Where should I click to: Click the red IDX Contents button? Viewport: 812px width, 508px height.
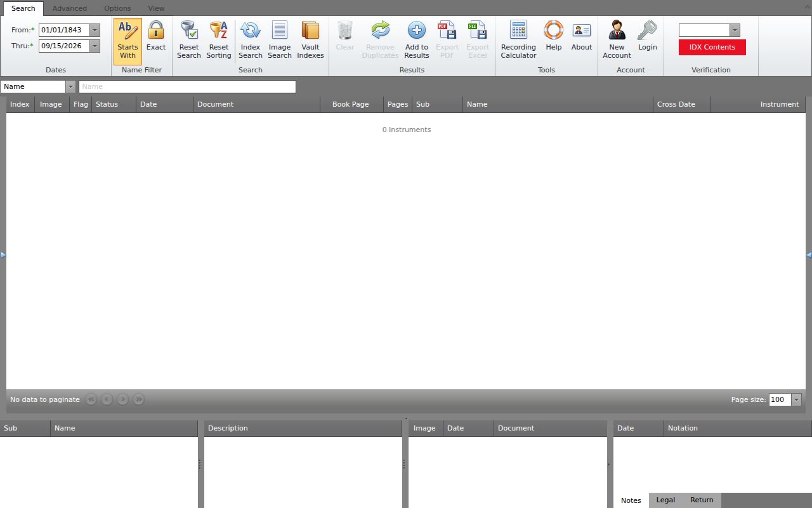coord(712,47)
